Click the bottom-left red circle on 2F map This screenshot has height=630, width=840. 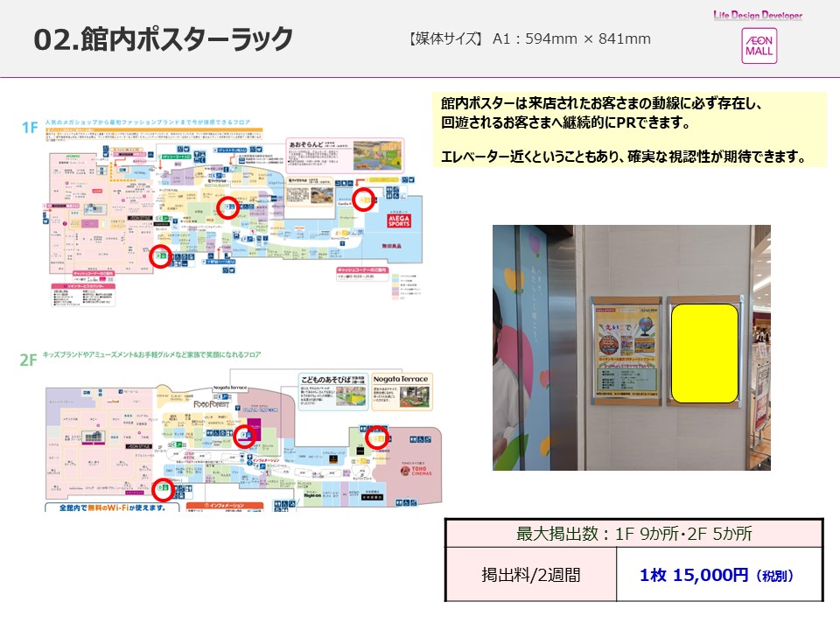162,489
